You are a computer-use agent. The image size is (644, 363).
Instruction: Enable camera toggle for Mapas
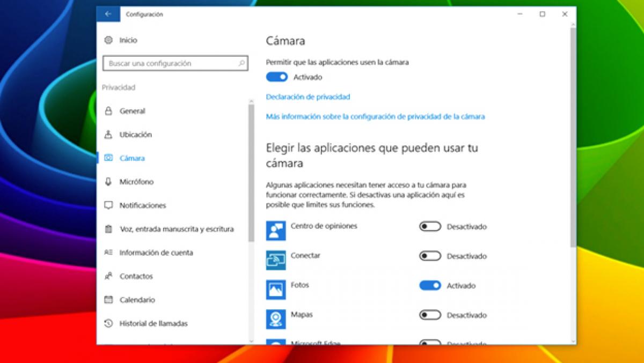pyautogui.click(x=430, y=315)
